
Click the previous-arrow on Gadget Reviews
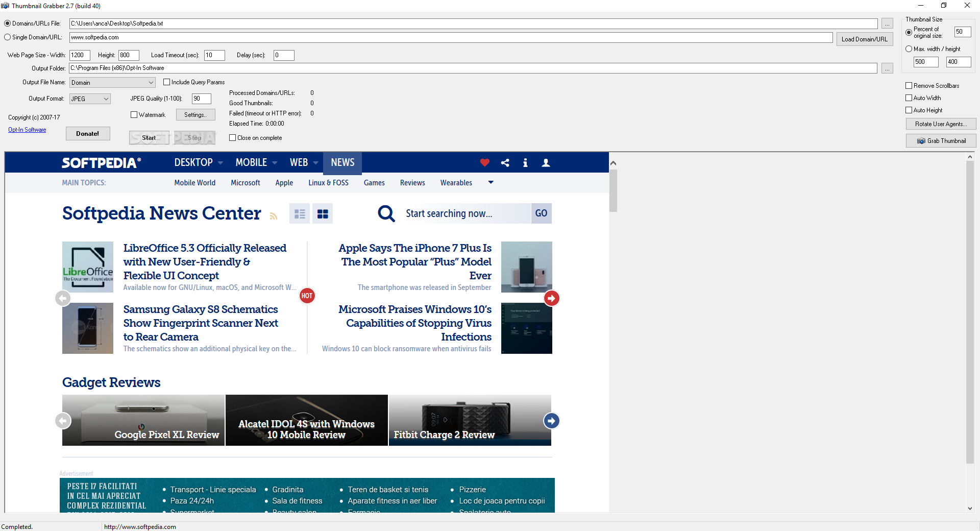coord(63,421)
